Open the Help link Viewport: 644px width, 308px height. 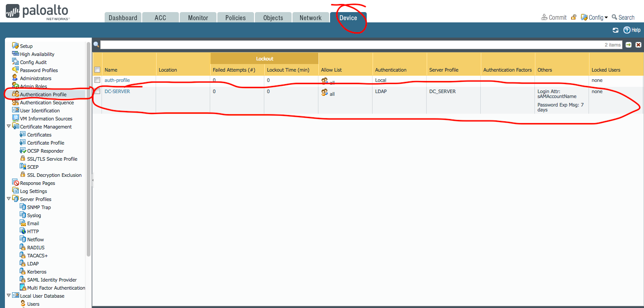(x=632, y=30)
